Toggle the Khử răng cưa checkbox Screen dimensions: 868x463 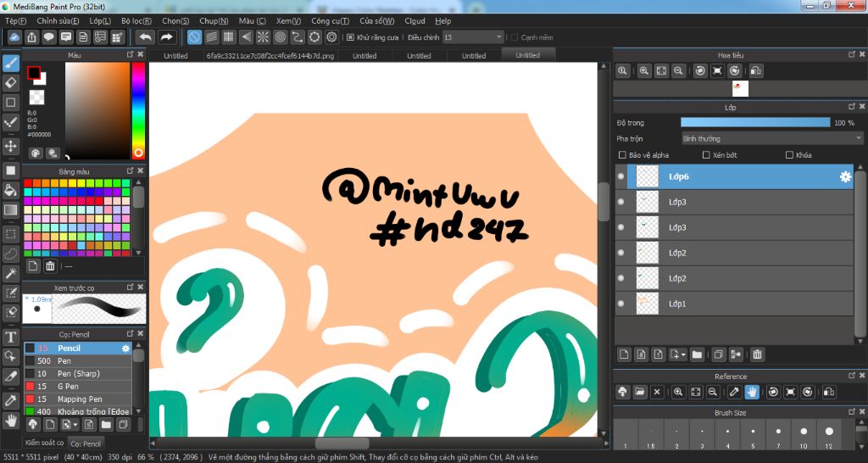(x=350, y=37)
